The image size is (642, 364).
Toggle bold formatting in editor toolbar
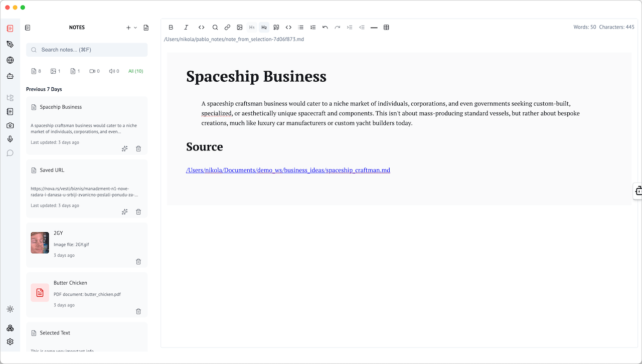171,28
